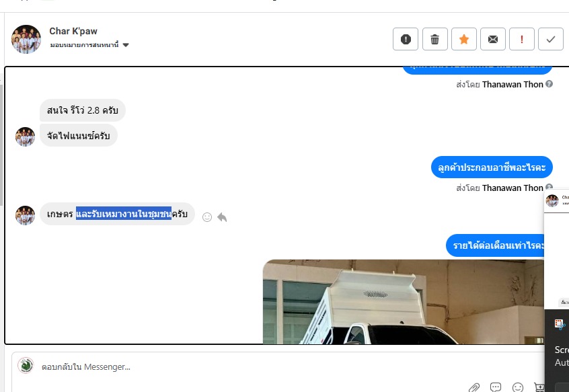569x392 pixels.
Task: Mark conversation unread with envelope icon
Action: (493, 39)
